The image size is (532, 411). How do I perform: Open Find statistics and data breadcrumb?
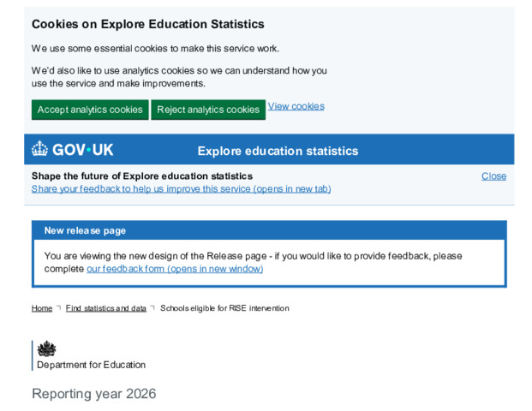tap(106, 308)
